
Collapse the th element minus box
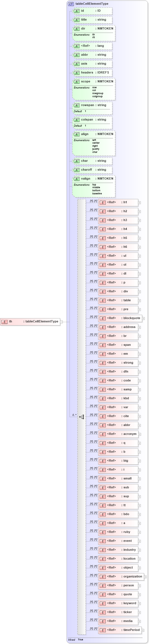(62, 322)
